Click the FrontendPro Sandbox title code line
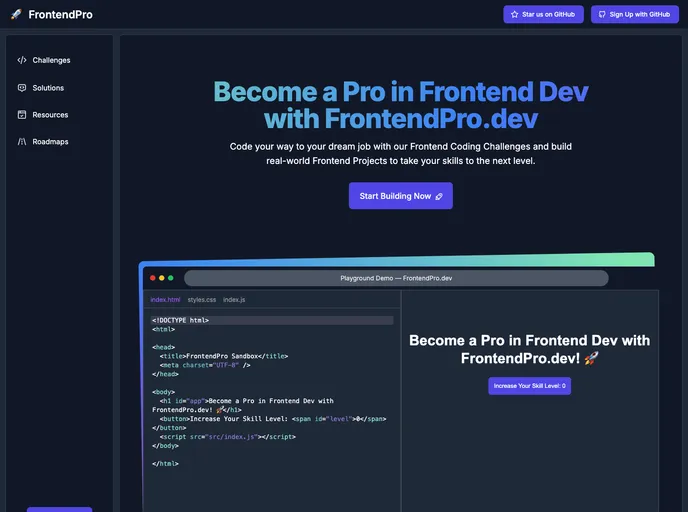The width and height of the screenshot is (688, 512). (224, 356)
